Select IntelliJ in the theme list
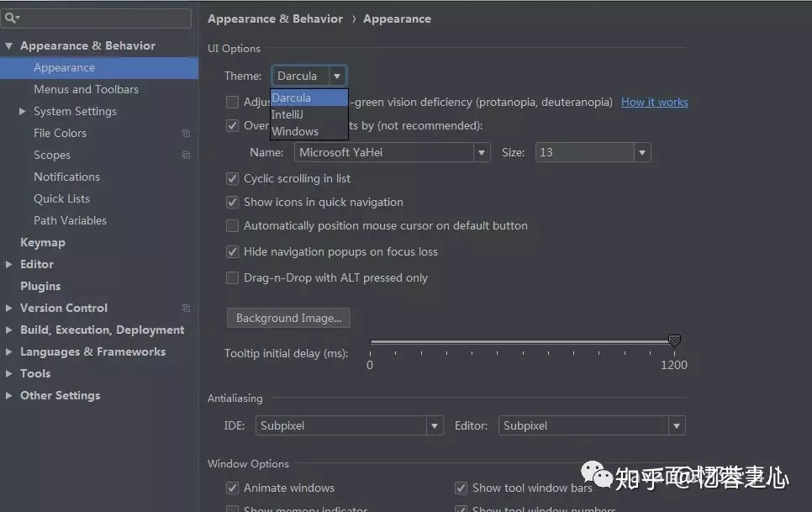 coord(309,114)
